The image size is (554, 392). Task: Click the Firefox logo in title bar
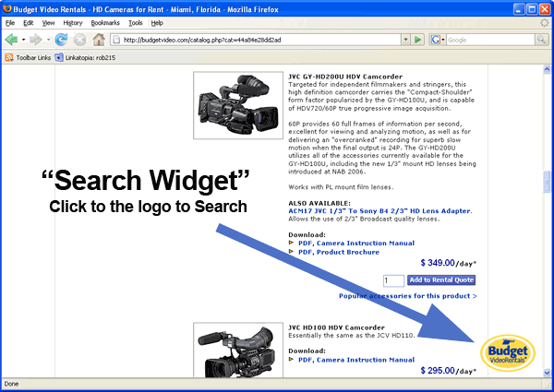click(x=6, y=9)
